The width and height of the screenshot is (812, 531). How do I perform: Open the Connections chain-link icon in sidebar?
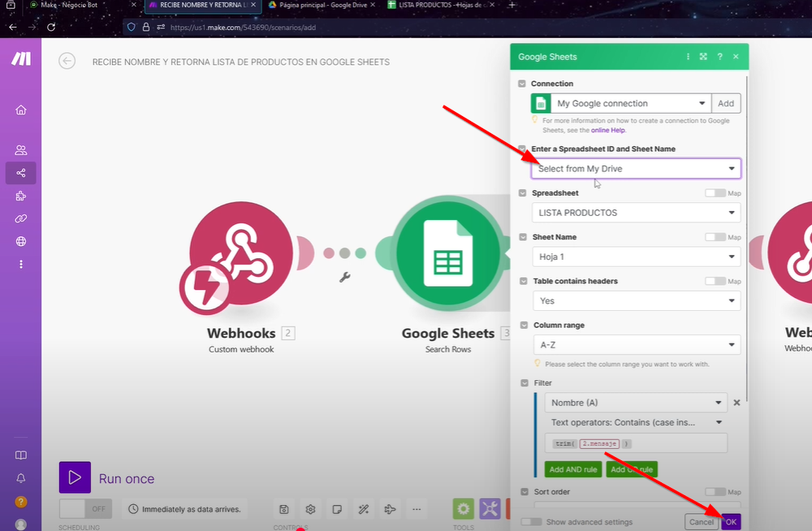[x=21, y=218]
